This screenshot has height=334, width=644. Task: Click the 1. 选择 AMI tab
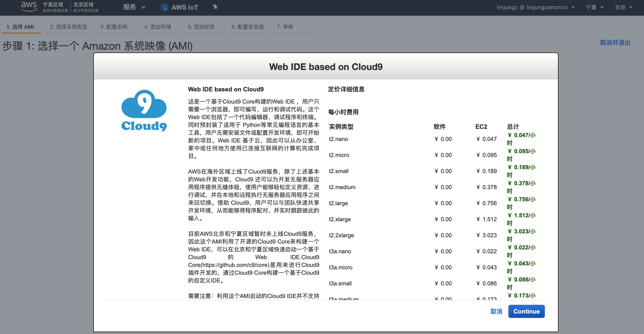[x=20, y=27]
